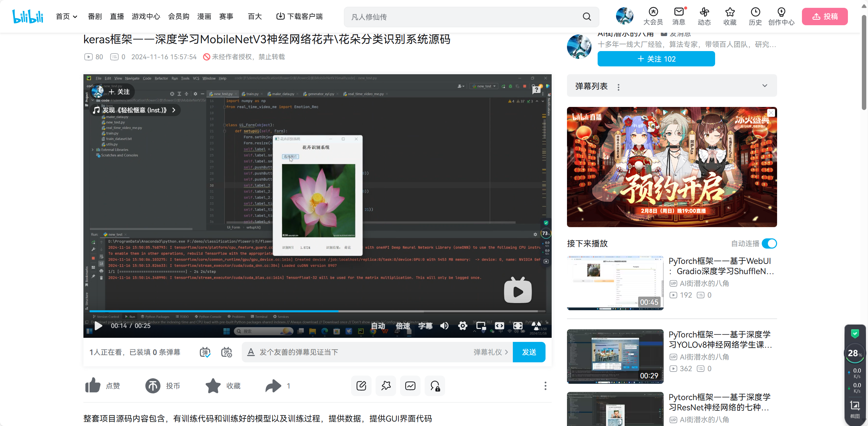Click the video play button
This screenshot has height=426, width=868.
coord(98,326)
